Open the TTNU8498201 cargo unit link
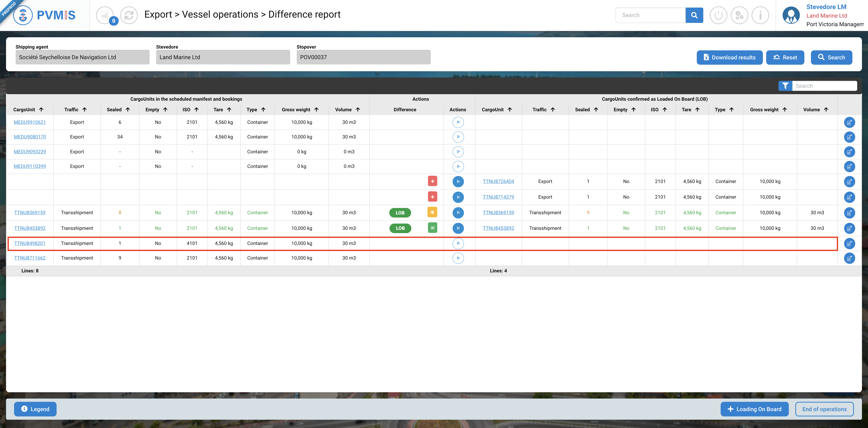Viewport: 868px width, 428px height. point(30,243)
